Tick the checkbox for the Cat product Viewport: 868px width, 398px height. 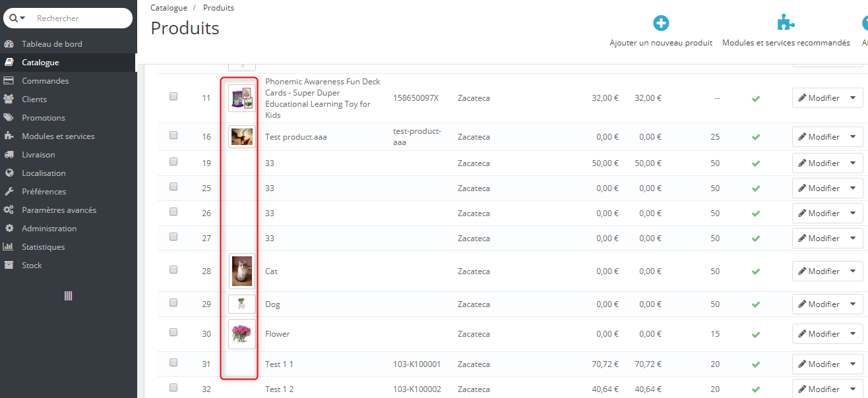(x=173, y=270)
